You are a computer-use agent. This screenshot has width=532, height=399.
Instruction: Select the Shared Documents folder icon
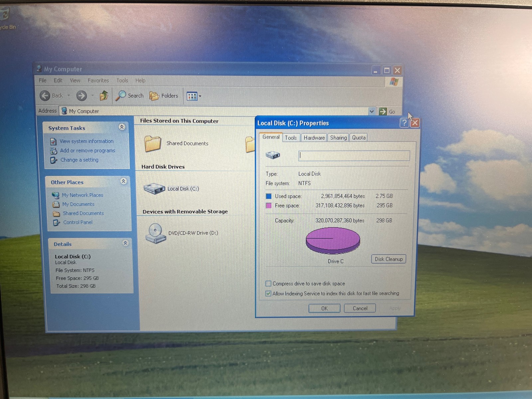[153, 144]
